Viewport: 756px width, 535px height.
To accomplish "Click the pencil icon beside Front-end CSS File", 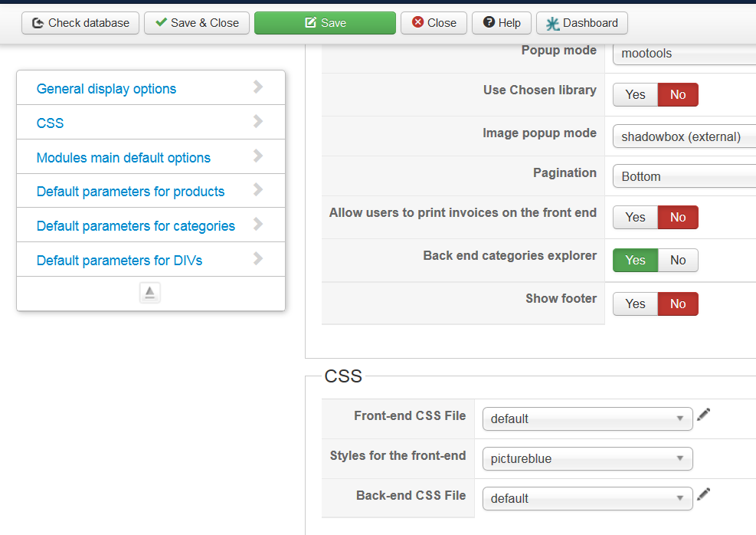I will (x=704, y=415).
